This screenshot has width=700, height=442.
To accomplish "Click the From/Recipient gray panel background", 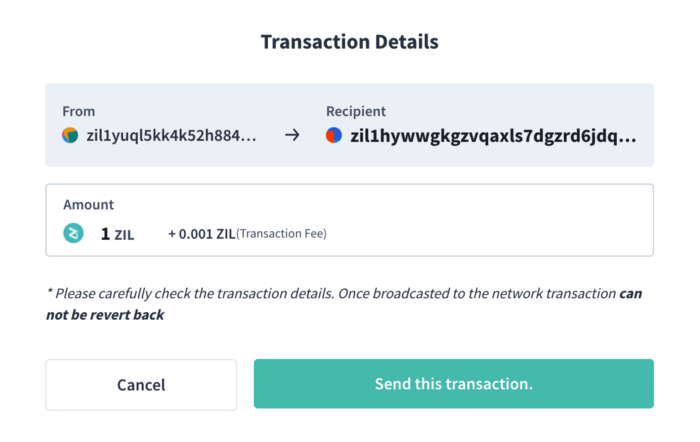I will 350,125.
